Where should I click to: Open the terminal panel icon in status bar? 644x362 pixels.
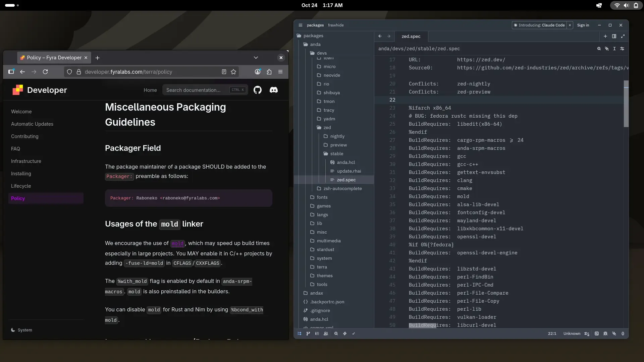tap(597, 334)
